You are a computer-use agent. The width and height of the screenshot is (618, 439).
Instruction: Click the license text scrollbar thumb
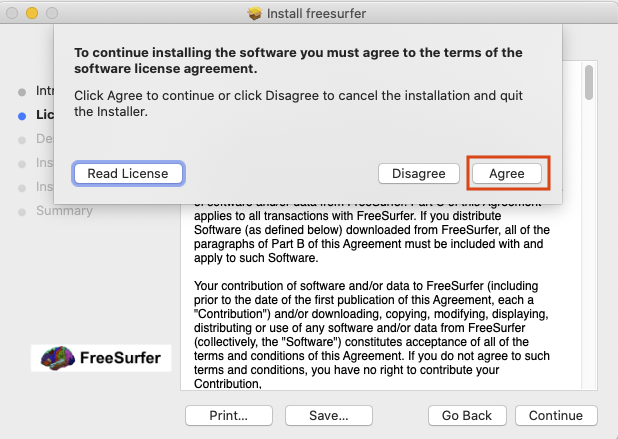589,82
